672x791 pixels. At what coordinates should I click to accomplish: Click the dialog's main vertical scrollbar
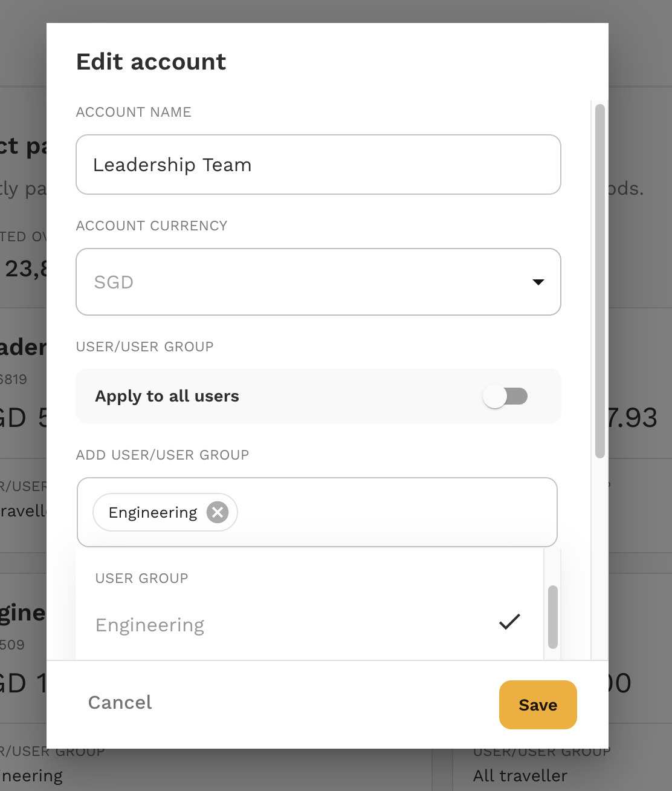[x=599, y=281]
